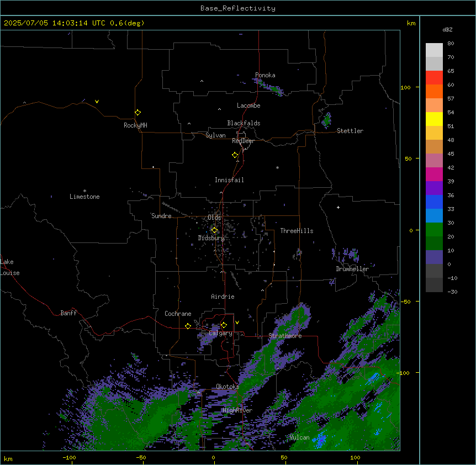Image resolution: width=476 pixels, height=465 pixels.
Task: Pick the slate purple swatch above 0 dBZ
Action: click(434, 257)
